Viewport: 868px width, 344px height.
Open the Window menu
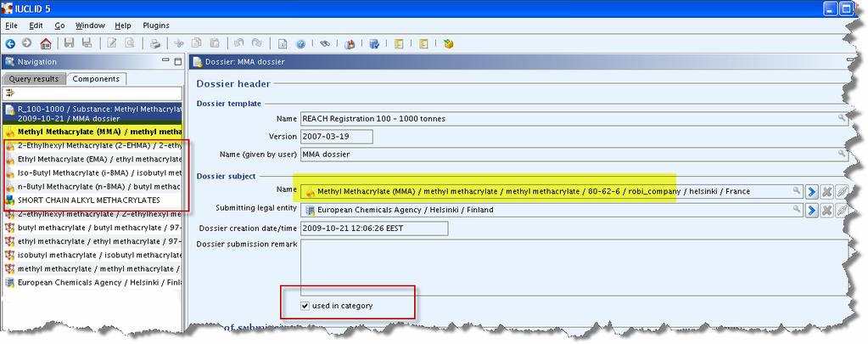click(90, 25)
